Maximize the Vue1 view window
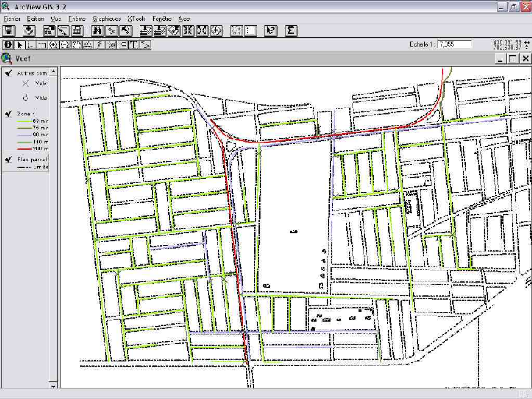The height and width of the screenshot is (399, 532). click(512, 58)
